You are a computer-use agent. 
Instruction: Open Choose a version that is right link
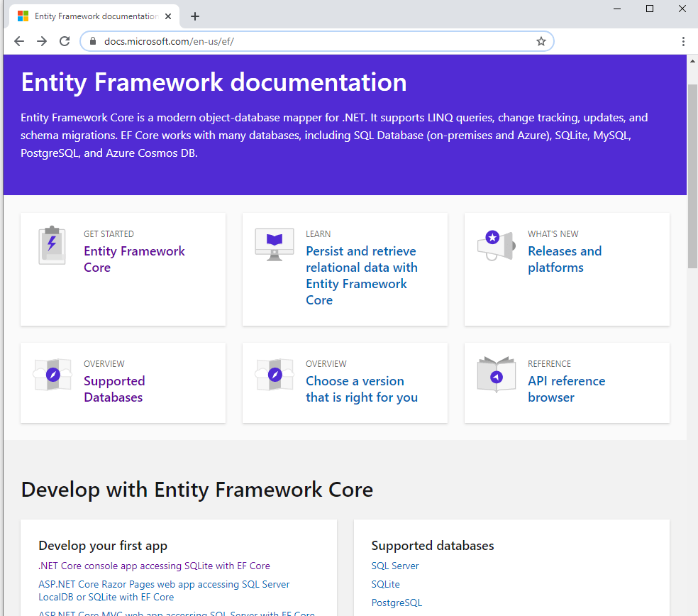point(362,389)
